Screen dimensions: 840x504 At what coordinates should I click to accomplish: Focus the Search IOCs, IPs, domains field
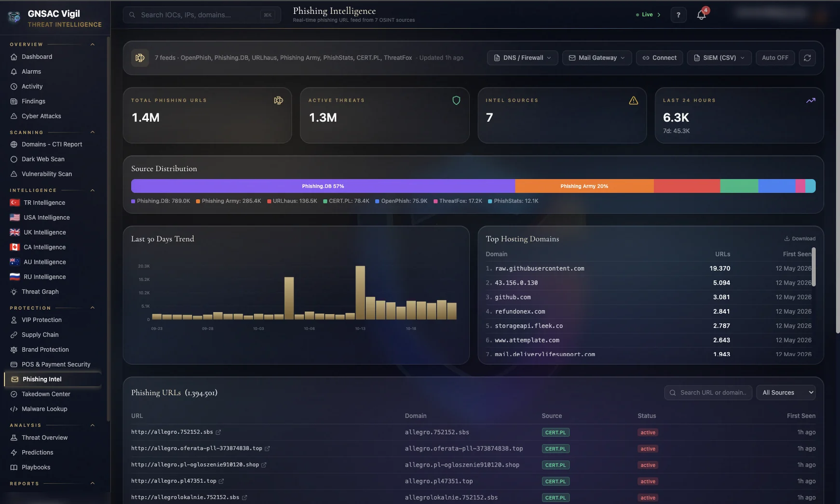(x=202, y=15)
